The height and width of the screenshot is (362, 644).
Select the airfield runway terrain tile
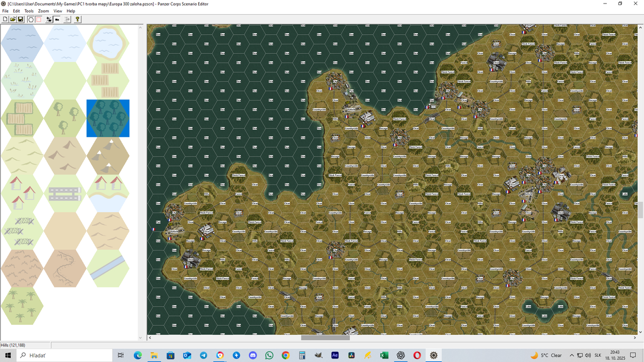point(65,193)
